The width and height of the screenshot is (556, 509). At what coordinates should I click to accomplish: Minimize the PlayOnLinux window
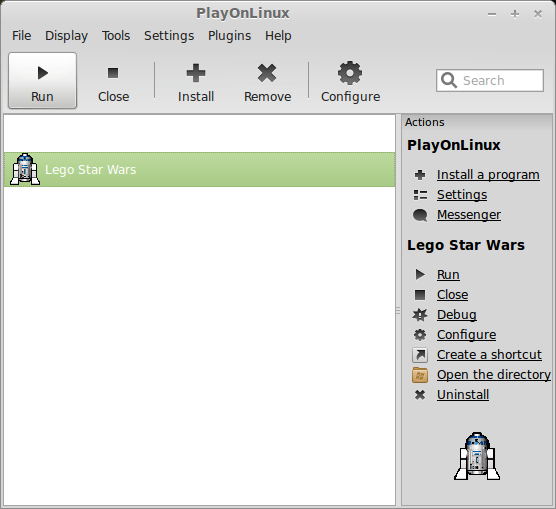[x=492, y=14]
